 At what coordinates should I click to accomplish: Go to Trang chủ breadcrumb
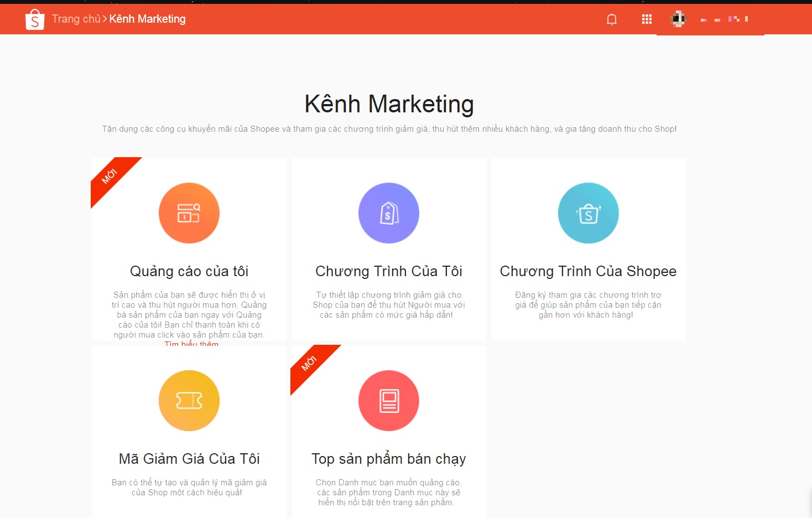[76, 19]
